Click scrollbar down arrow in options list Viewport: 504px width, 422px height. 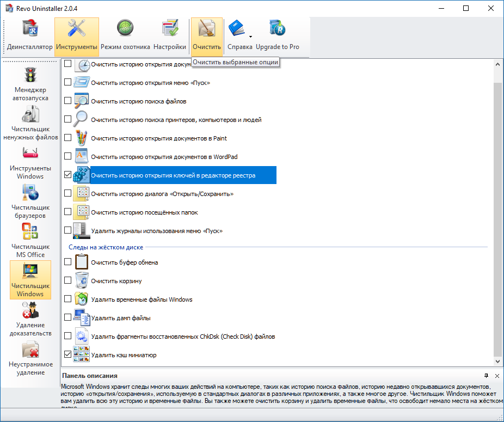pyautogui.click(x=497, y=361)
